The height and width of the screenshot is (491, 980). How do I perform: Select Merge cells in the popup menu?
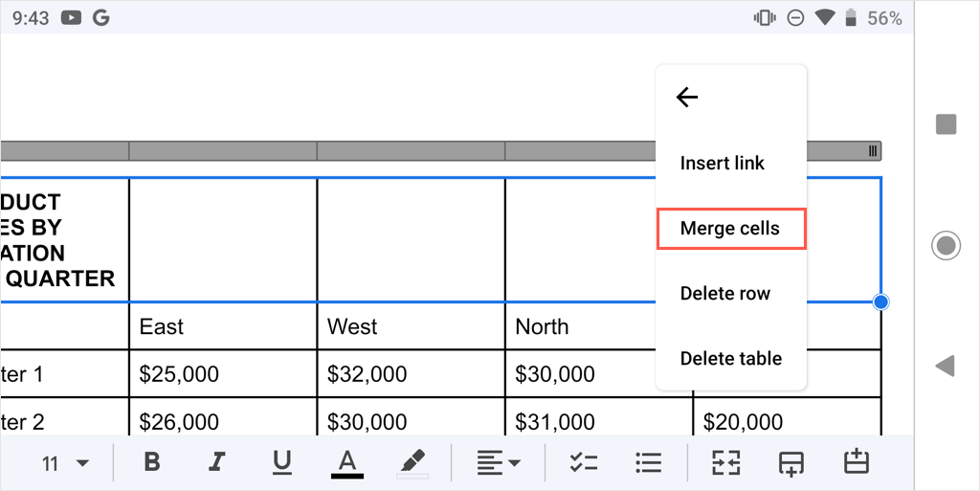[x=730, y=229]
